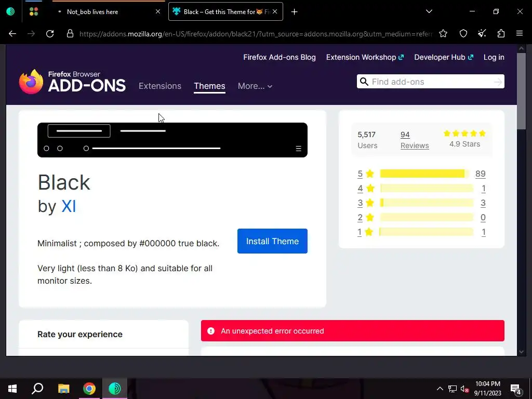
Task: Click Log in
Action: (494, 57)
